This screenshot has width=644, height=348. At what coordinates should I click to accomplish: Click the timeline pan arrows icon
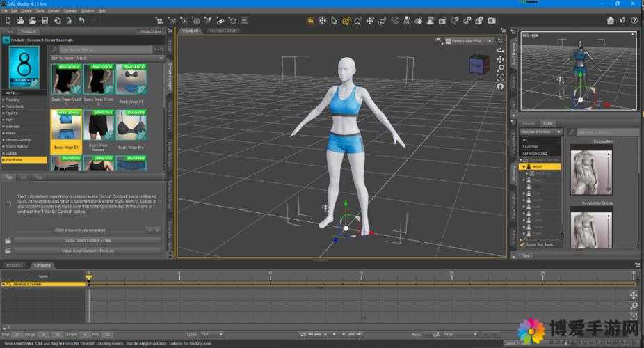click(x=634, y=295)
